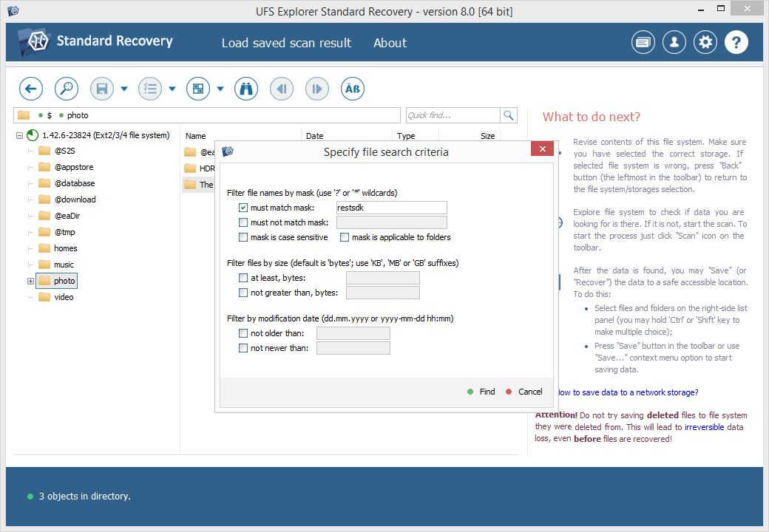Image resolution: width=769 pixels, height=532 pixels.
Task: Enable 'mask is case sensitive' checkbox
Action: 243,237
